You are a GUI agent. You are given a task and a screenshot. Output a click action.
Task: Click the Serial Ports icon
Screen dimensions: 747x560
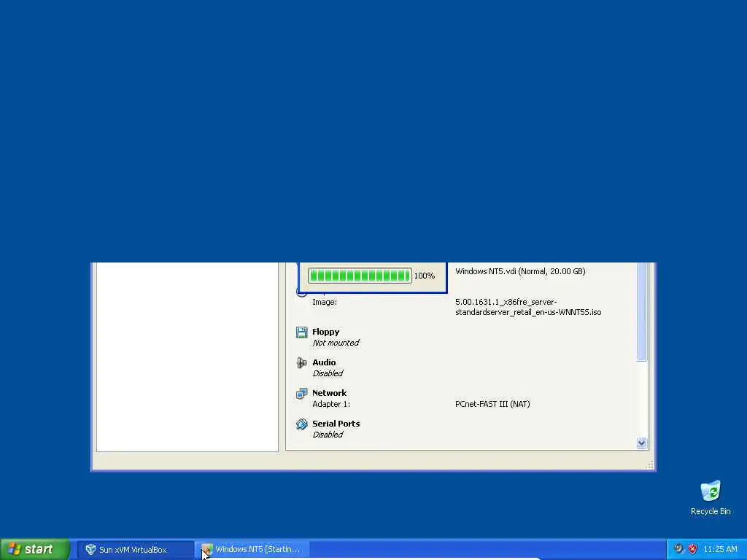[x=301, y=424]
